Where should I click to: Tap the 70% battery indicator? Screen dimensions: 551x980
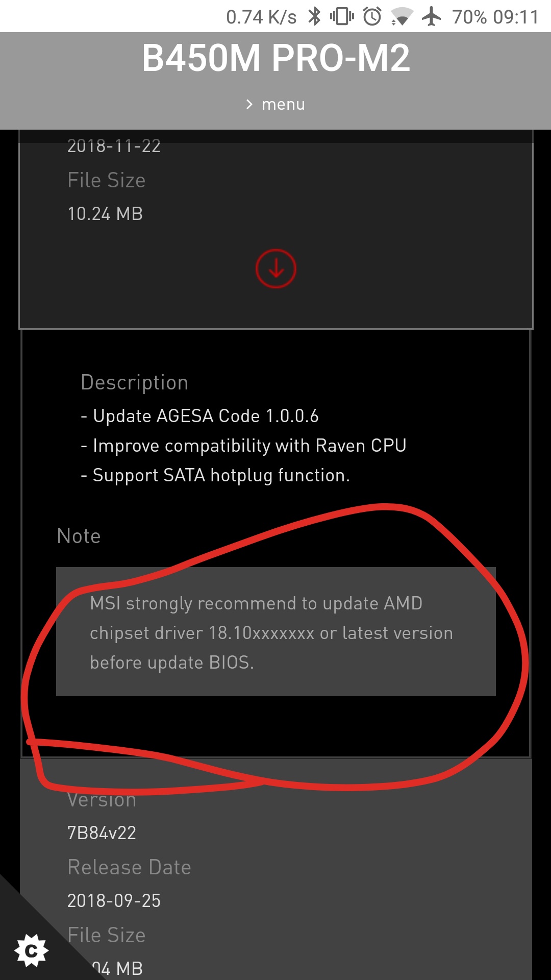click(x=469, y=17)
